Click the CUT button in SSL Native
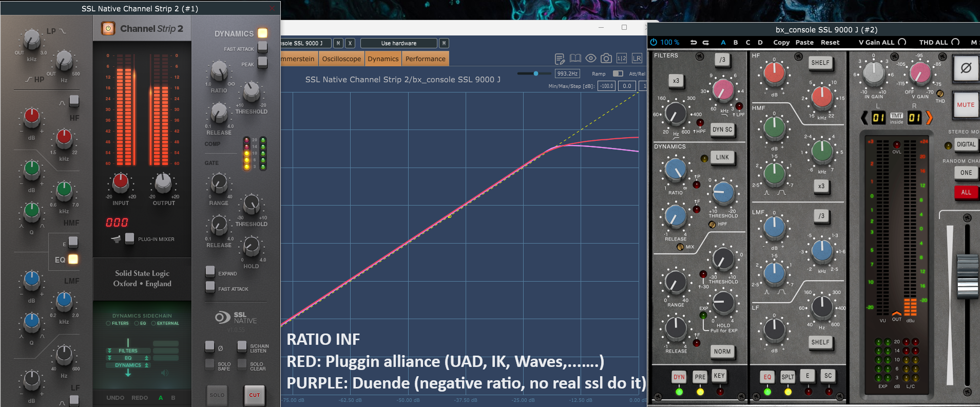This screenshot has width=980, height=407. click(x=255, y=395)
